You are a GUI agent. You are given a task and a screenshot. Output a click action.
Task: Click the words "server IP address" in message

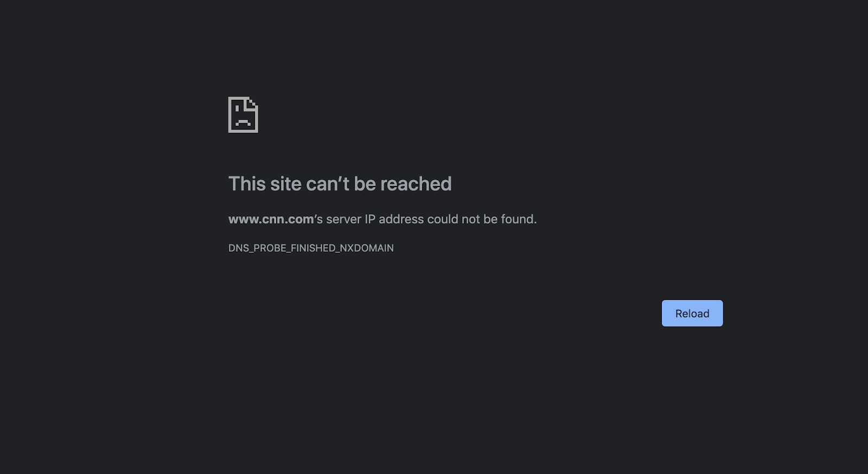point(375,219)
